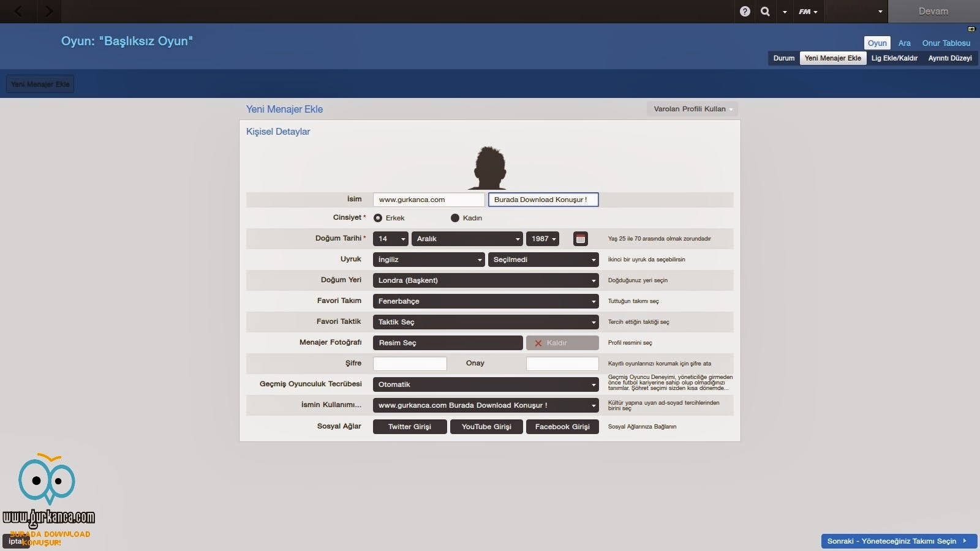Open the Fenerbahçe favorite team dropdown

[486, 301]
